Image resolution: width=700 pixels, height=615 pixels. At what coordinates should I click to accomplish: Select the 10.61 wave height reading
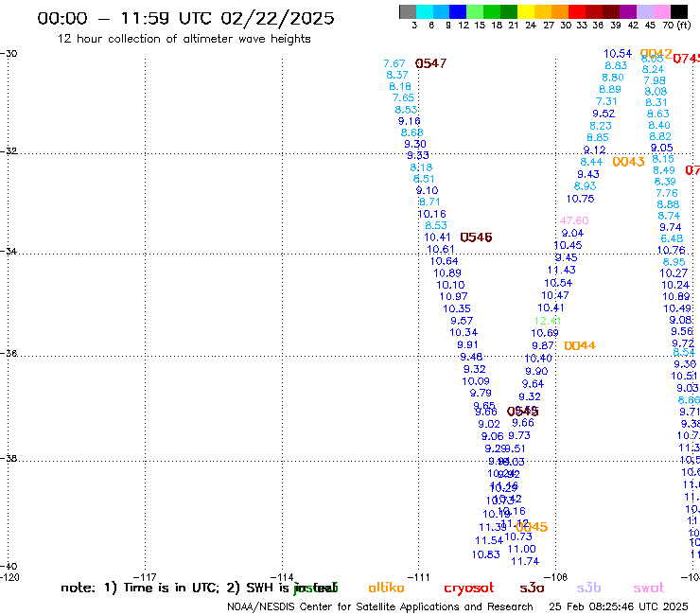pos(440,249)
